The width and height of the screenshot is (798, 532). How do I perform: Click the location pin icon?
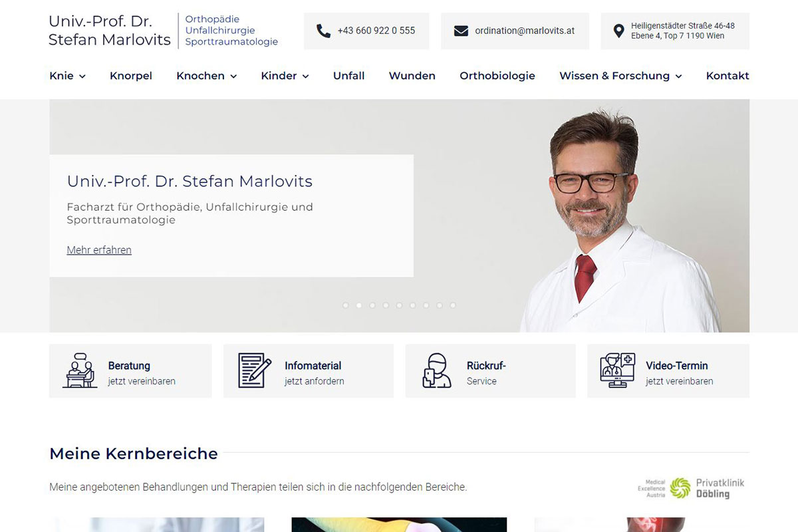coord(618,31)
